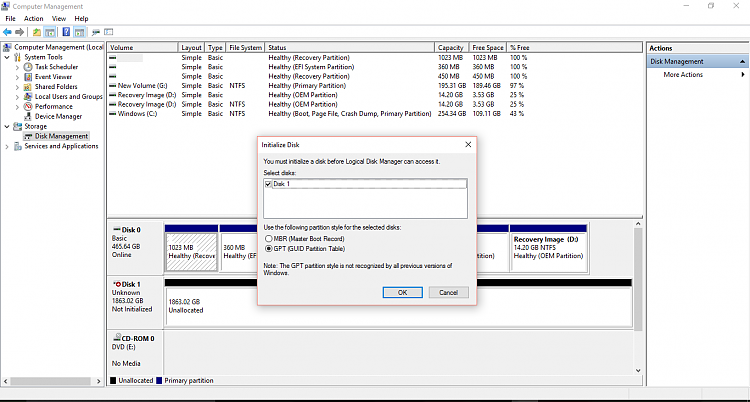Collapse the System Tools node
The width and height of the screenshot is (750, 402).
coord(7,57)
